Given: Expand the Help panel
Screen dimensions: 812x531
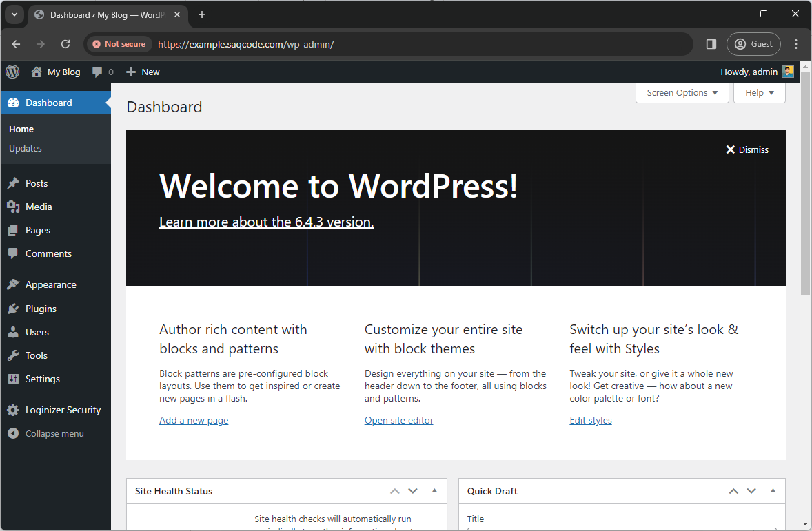Looking at the screenshot, I should [759, 93].
